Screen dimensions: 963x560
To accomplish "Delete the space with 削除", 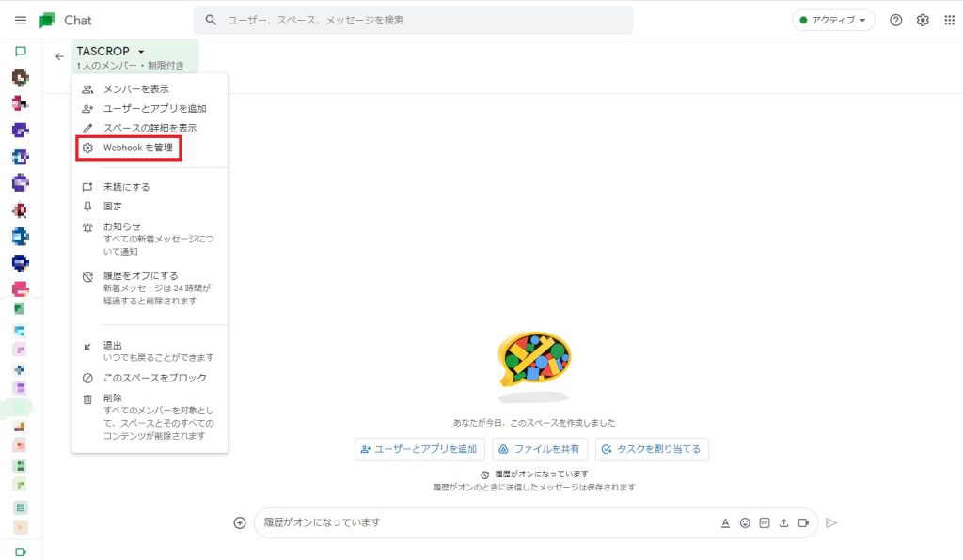I will 150,416.
